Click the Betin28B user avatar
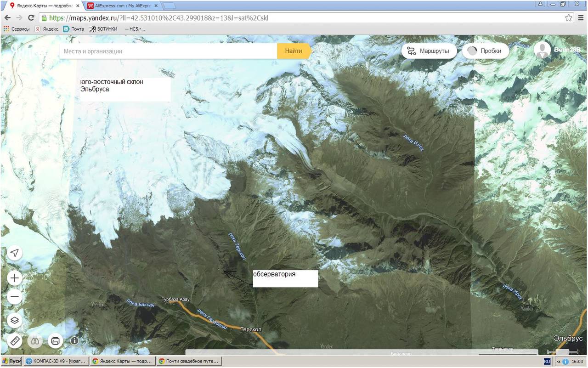The width and height of the screenshot is (588, 368). (542, 50)
